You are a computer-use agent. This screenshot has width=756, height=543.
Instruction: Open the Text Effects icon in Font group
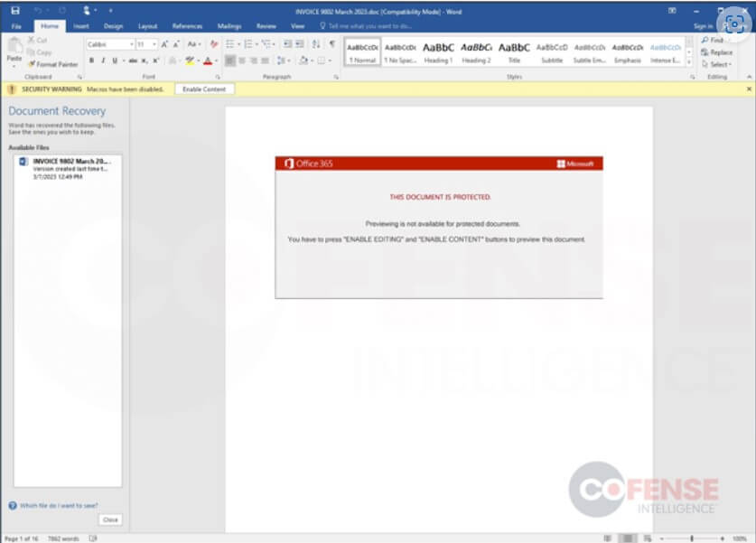point(173,61)
